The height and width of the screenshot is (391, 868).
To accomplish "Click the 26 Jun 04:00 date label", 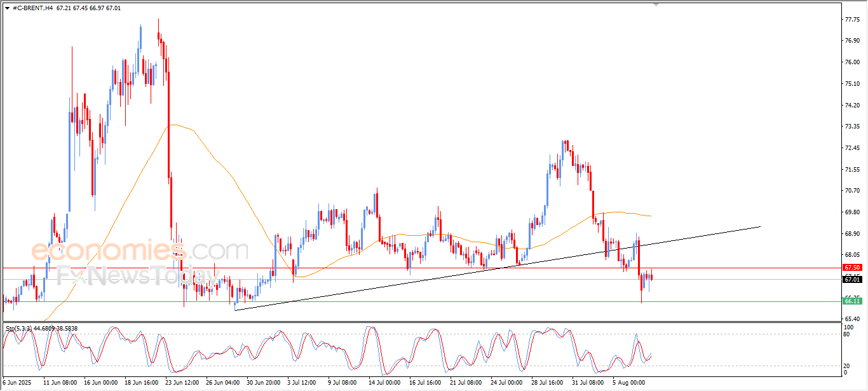I will (x=222, y=383).
